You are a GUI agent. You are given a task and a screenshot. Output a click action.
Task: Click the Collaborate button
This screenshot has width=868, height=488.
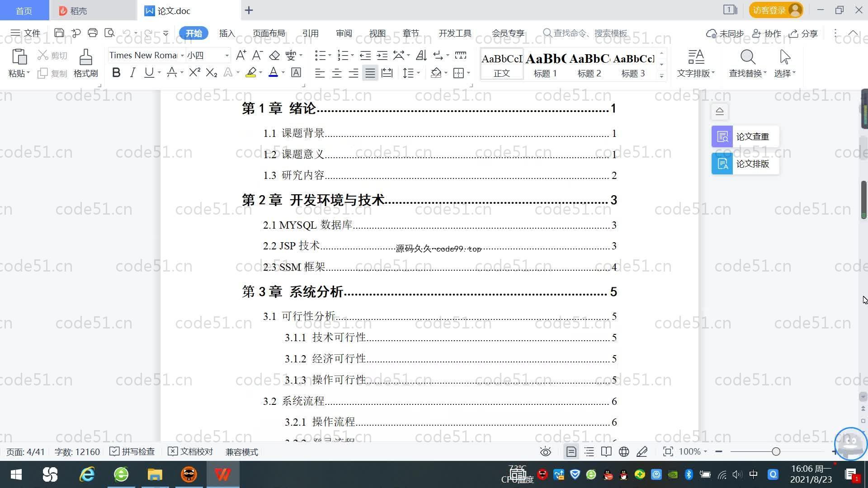[766, 33]
